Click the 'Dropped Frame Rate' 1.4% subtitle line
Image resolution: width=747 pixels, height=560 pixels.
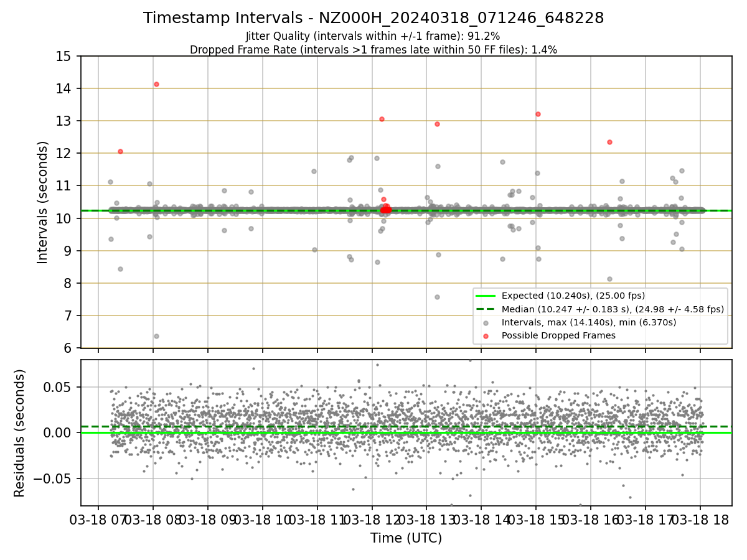(x=374, y=50)
